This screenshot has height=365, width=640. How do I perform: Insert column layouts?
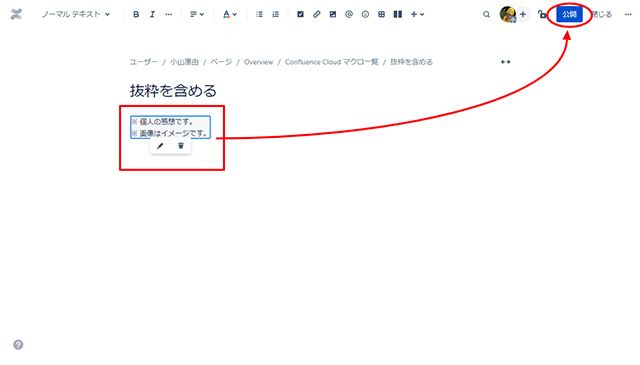398,14
